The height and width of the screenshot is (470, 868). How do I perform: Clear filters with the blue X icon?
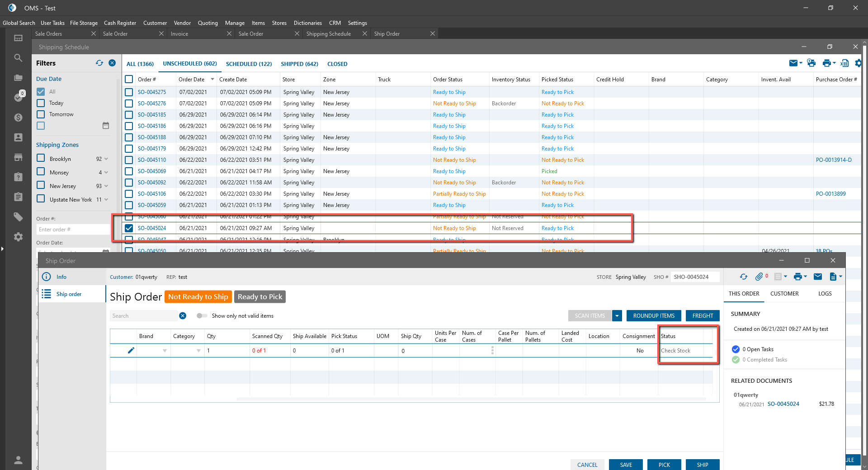click(x=112, y=63)
